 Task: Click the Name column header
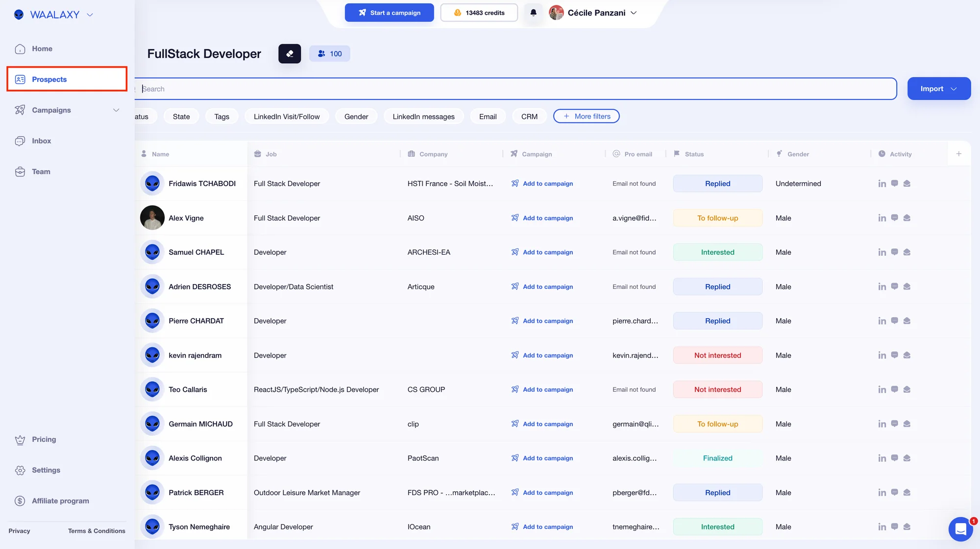tap(160, 154)
